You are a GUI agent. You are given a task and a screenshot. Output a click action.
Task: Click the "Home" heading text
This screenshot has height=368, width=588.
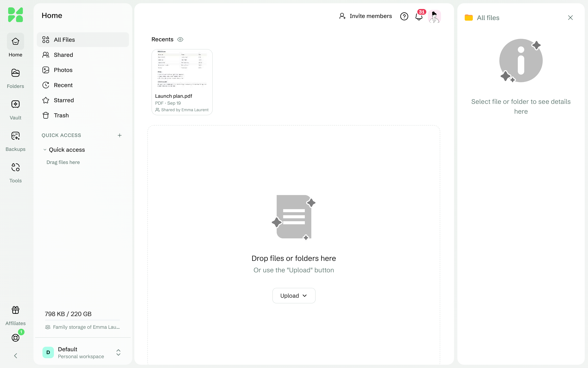(52, 16)
